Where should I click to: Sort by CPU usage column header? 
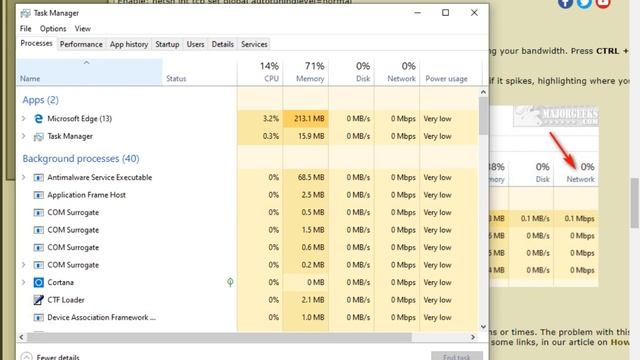[x=260, y=72]
